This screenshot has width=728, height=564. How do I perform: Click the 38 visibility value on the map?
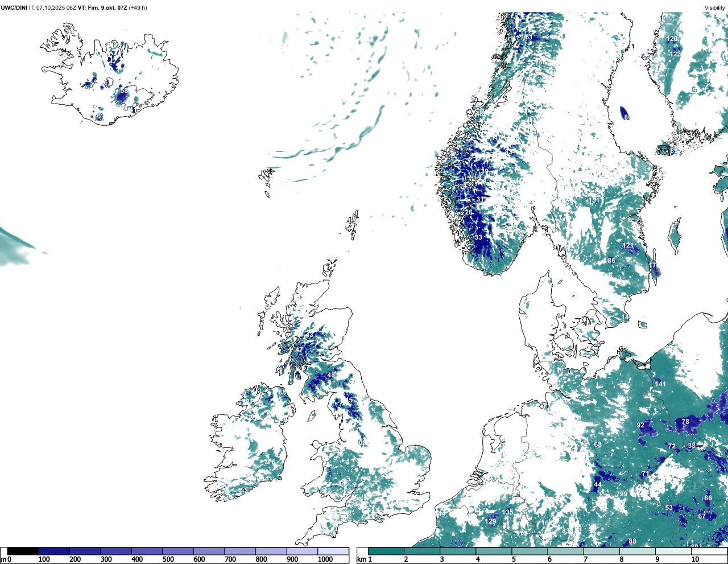pos(692,446)
